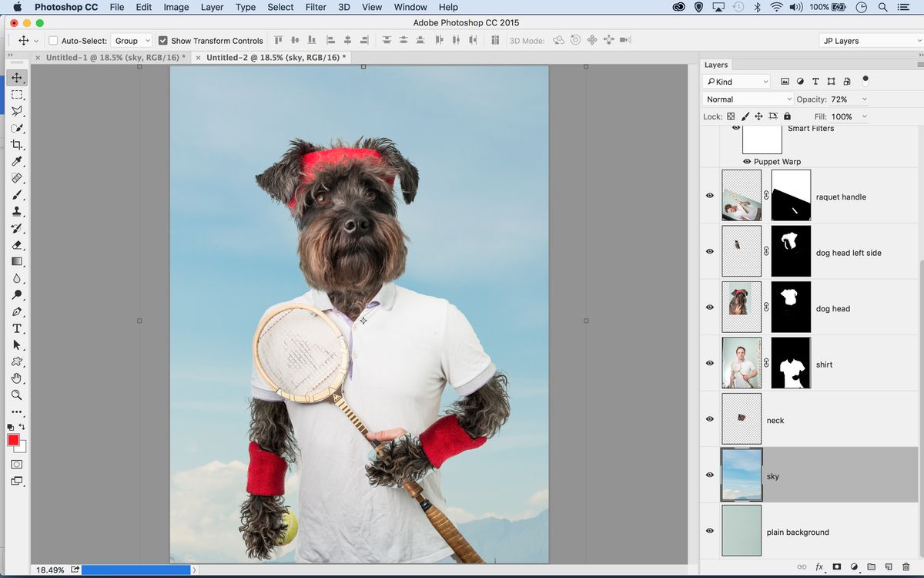Open the Opacity dropdown
Screen dimensions: 924x578
(864, 99)
